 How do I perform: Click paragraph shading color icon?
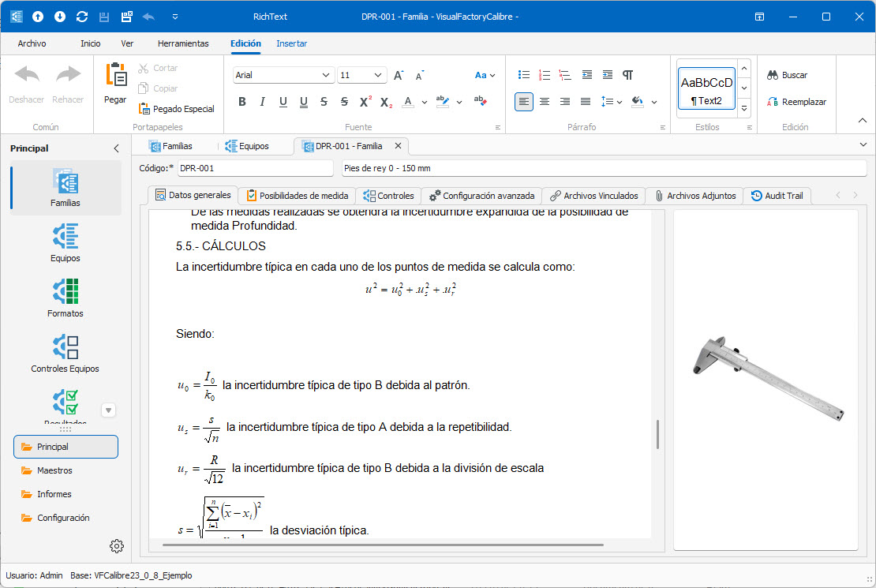click(638, 102)
